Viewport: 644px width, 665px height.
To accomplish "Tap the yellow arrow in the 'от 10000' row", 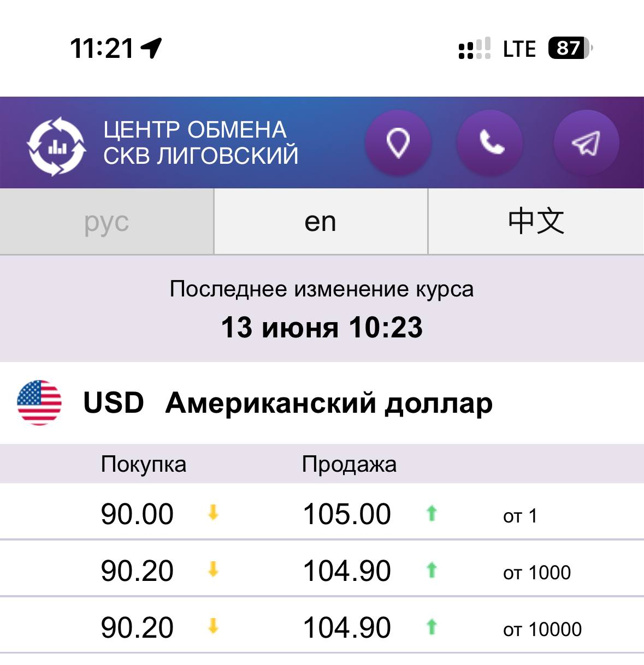I will (213, 626).
